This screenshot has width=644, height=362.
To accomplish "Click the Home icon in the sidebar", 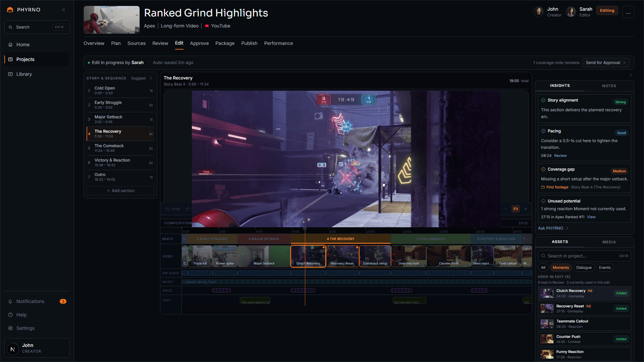I will [10, 45].
